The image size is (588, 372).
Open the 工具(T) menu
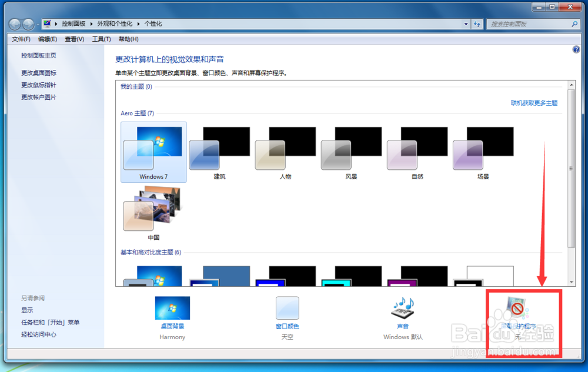point(101,39)
